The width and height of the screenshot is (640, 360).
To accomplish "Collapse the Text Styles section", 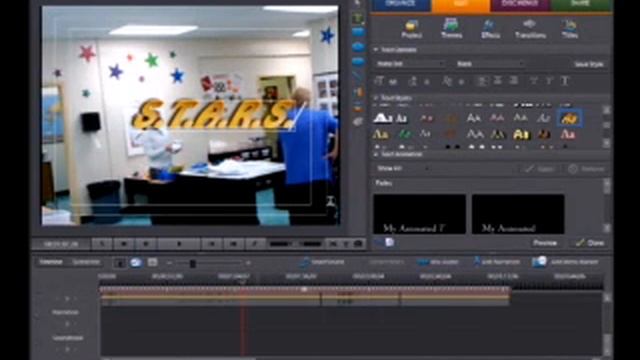I will 376,98.
